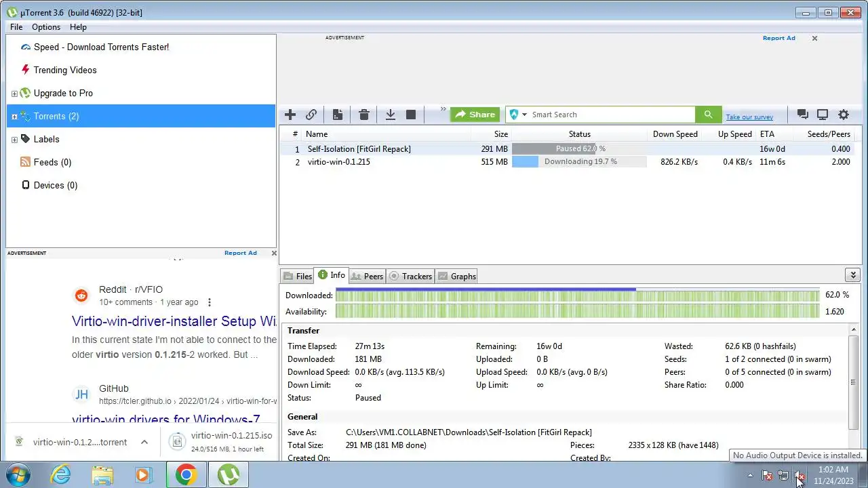
Task: Switch to the Files tab
Action: point(297,276)
